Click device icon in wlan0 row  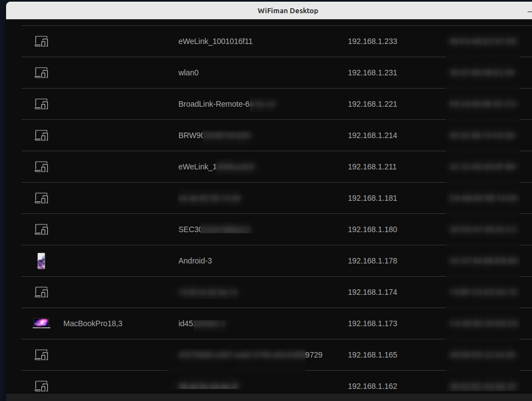click(41, 73)
